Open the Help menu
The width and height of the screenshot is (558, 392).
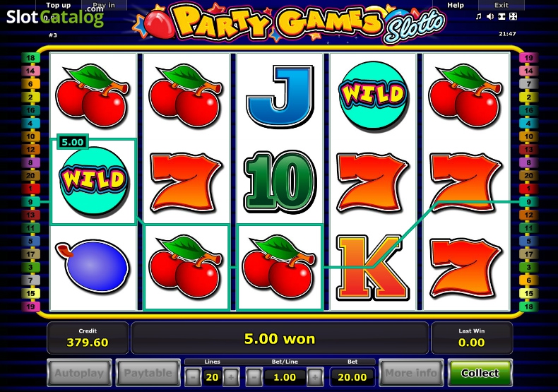456,5
